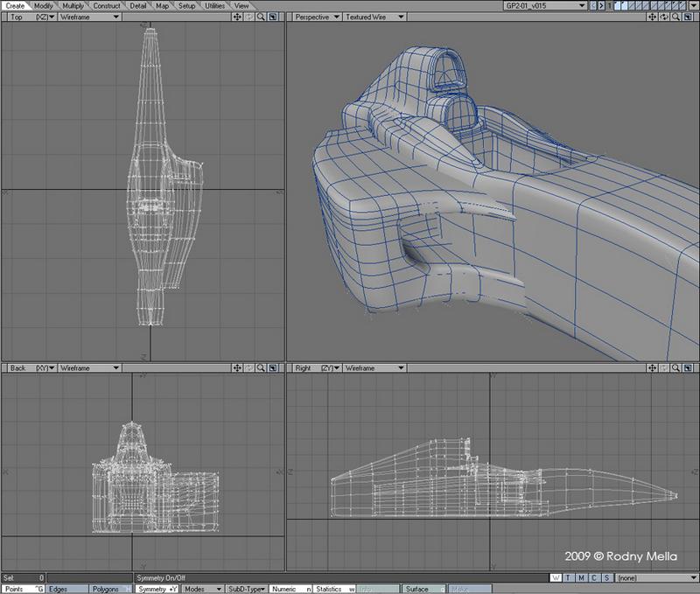This screenshot has height=594, width=700.
Task: Open the Perspective view type dropdown
Action: [x=317, y=17]
